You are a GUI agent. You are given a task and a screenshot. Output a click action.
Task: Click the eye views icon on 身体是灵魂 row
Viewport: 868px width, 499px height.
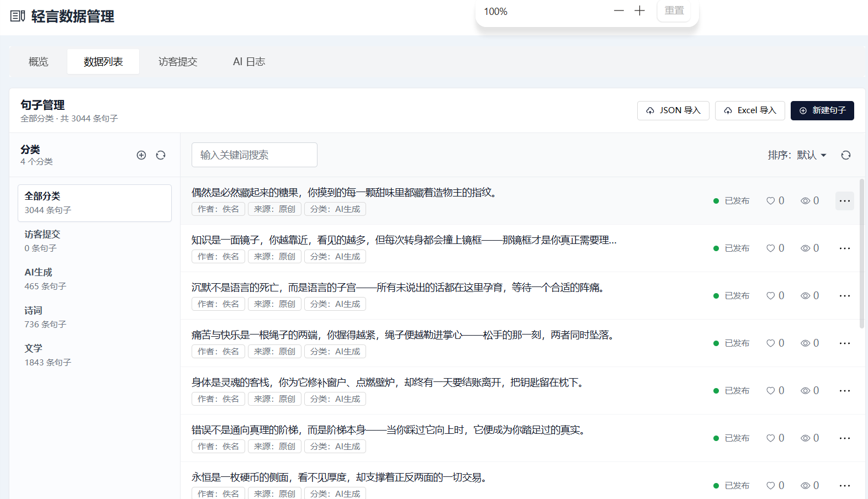pyautogui.click(x=806, y=391)
